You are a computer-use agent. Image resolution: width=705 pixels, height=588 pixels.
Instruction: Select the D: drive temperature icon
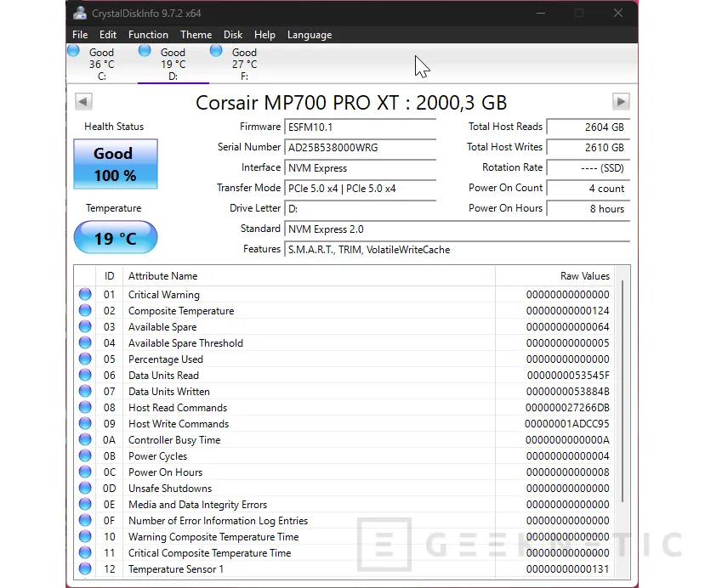point(145,51)
